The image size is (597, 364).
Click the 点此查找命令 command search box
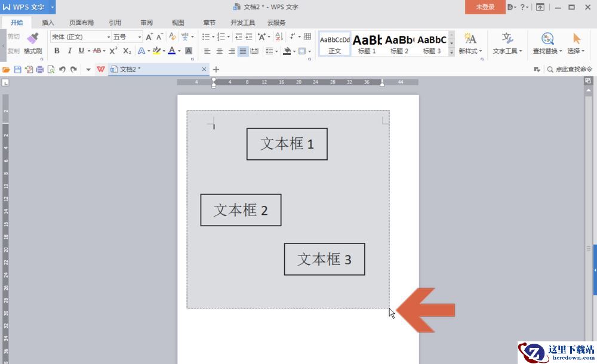[570, 69]
